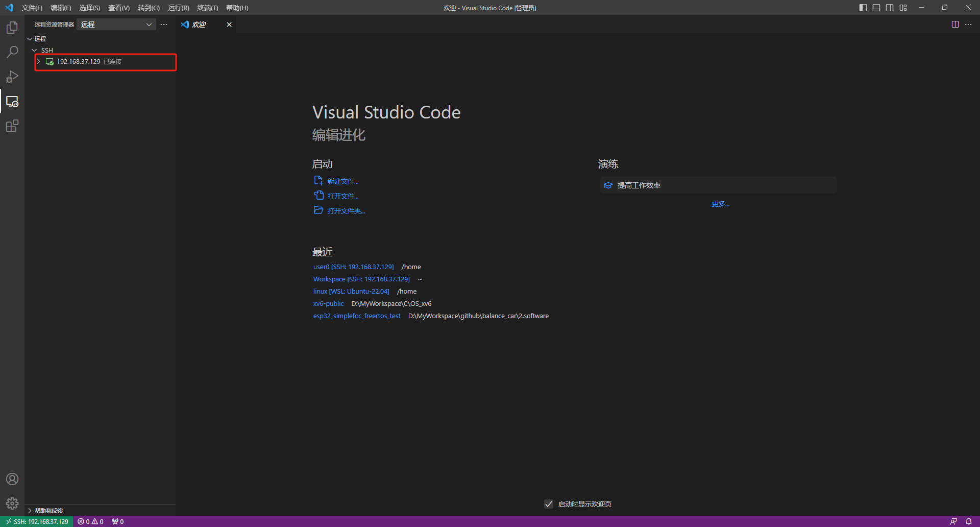The height and width of the screenshot is (527, 980).
Task: Collapse the 远程 section
Action: [30, 39]
